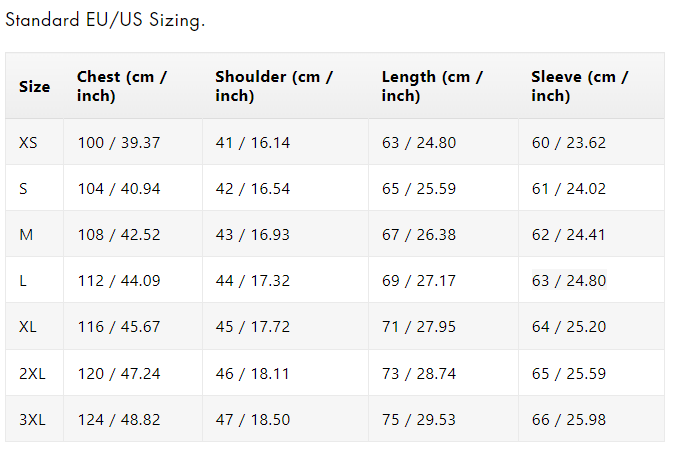Click the Standard EU/US Sizing text
Screen dimensions: 674x451
pos(105,21)
